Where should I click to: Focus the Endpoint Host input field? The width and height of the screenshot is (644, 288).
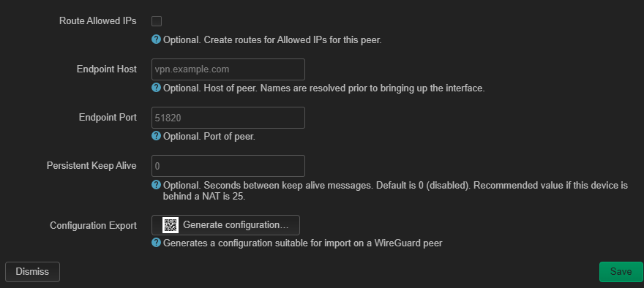tap(228, 69)
